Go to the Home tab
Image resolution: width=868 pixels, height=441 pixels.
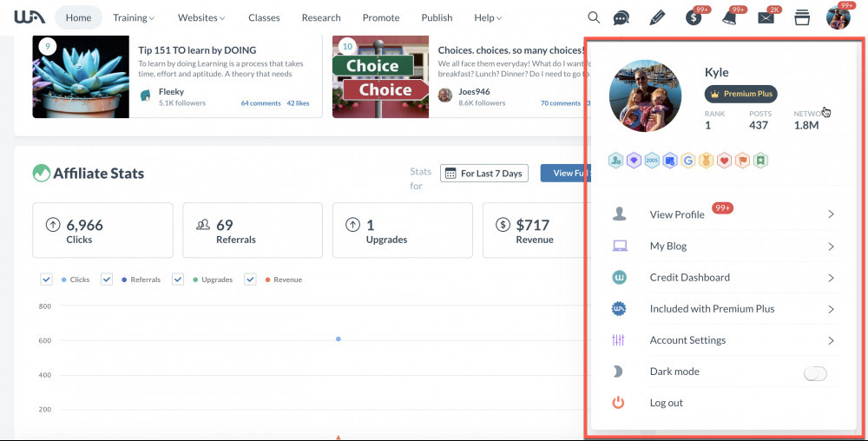[79, 17]
